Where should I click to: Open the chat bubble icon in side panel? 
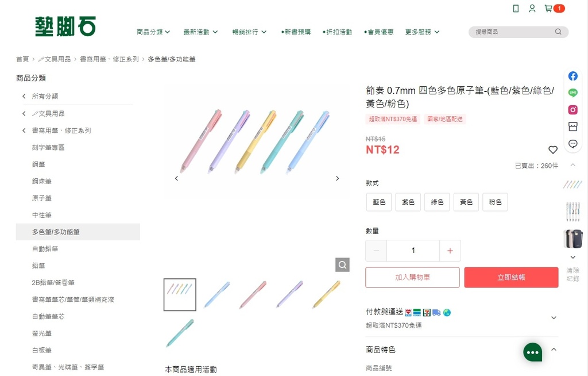[x=573, y=144]
